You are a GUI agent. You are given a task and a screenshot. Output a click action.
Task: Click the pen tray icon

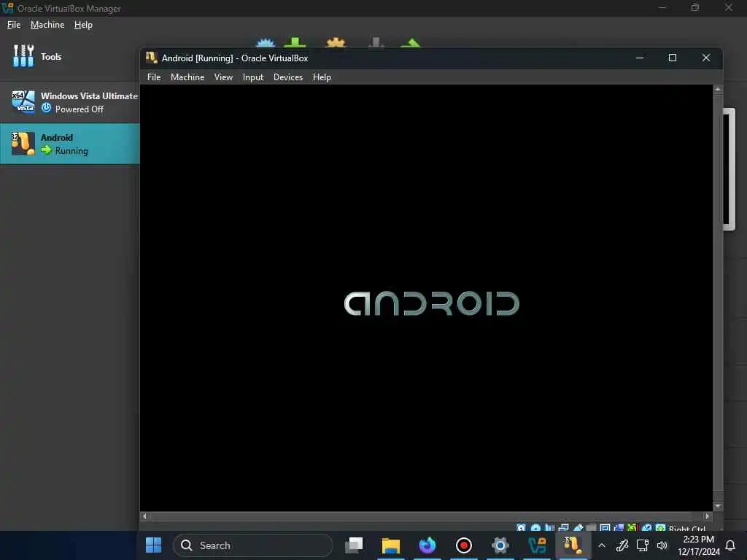click(x=622, y=545)
